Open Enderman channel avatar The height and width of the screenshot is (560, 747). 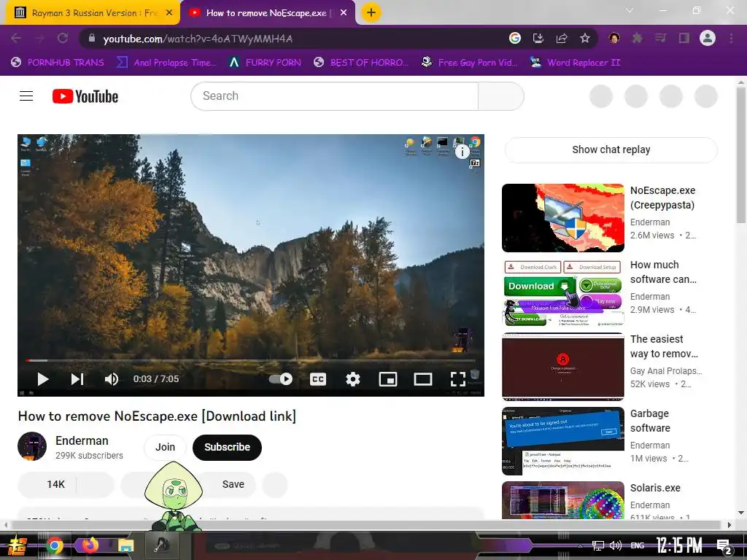point(32,446)
